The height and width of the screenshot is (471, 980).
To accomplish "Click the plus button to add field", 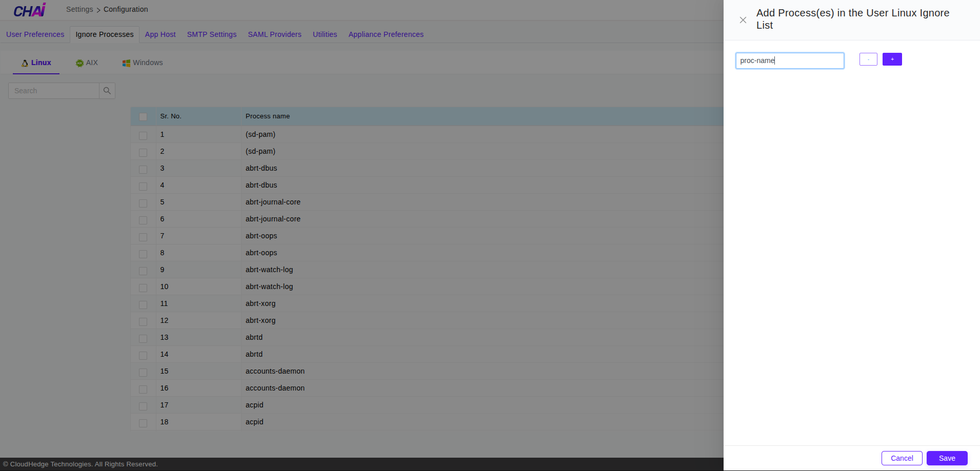I will [892, 59].
